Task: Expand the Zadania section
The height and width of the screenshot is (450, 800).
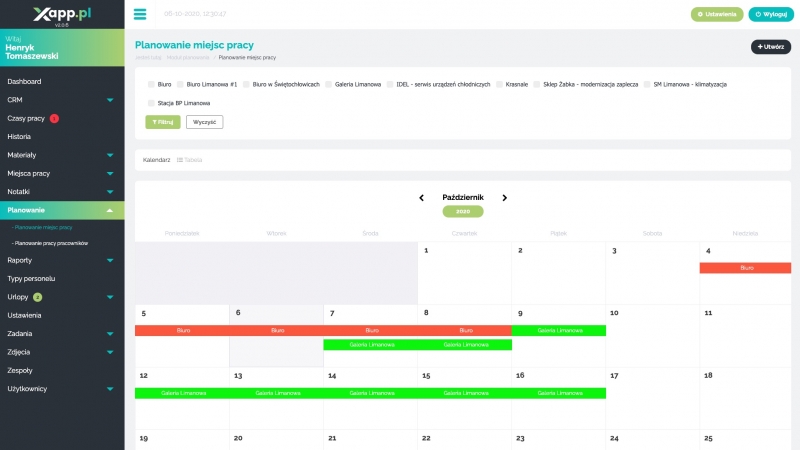Action: click(62, 334)
